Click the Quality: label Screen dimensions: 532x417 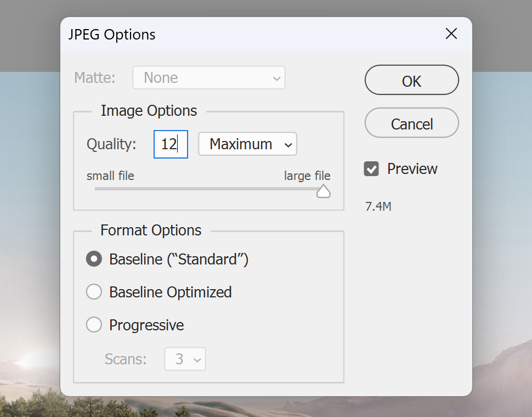click(111, 144)
